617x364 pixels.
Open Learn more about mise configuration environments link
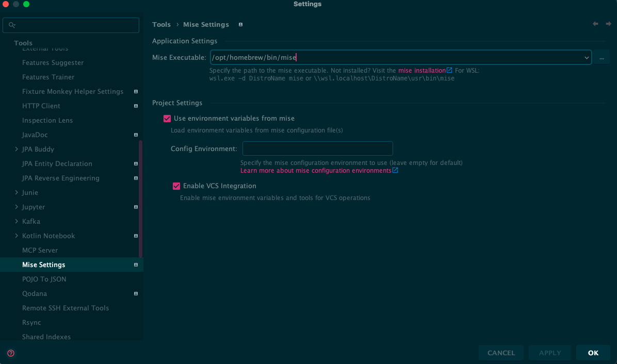tap(316, 171)
